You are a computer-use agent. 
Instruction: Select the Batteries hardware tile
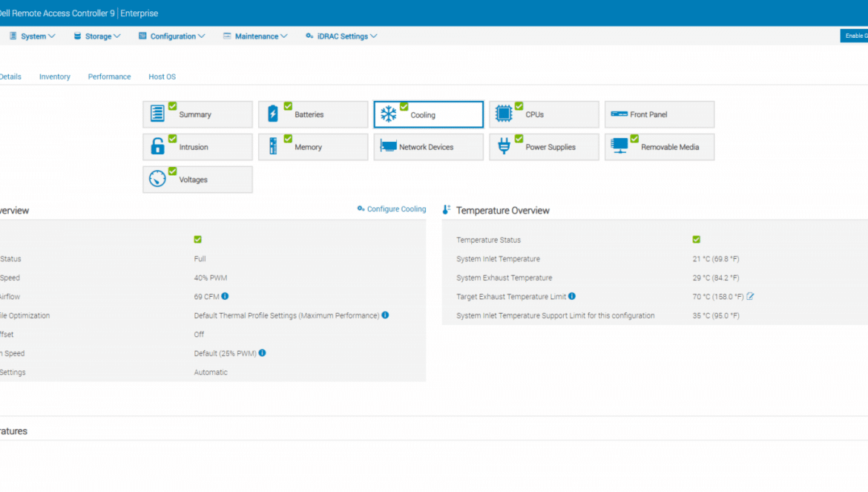313,114
